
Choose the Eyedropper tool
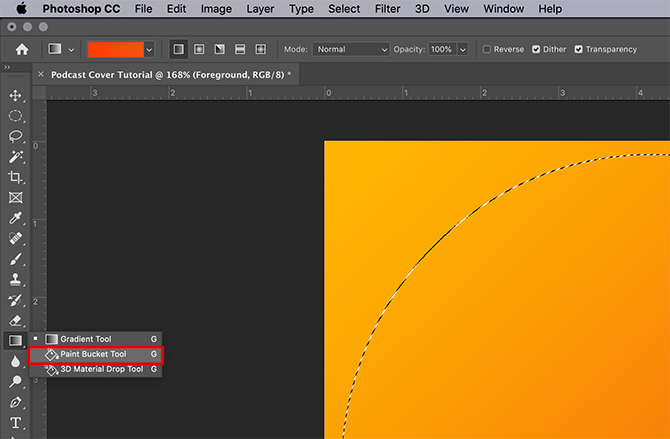(x=15, y=218)
